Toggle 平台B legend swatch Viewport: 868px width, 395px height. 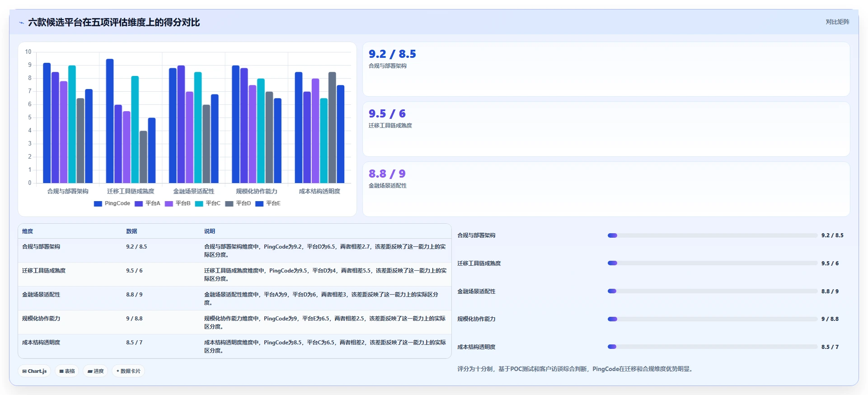coord(169,203)
